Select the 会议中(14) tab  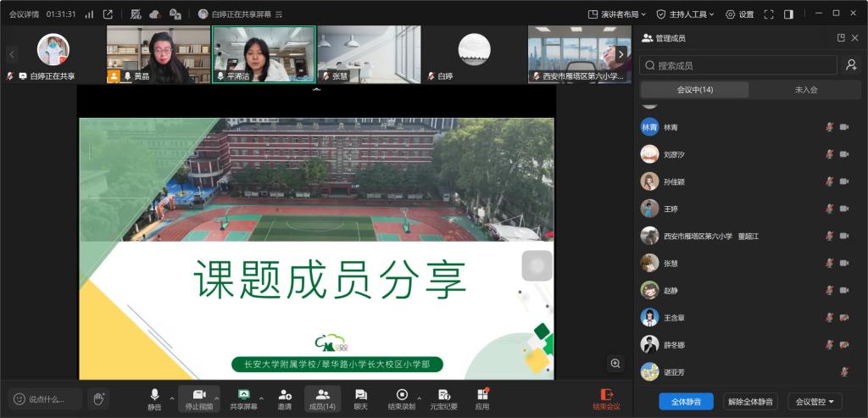pos(694,90)
